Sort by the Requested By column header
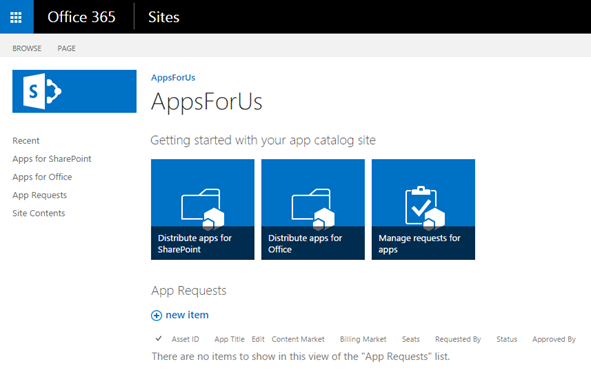Screen dimensions: 591x372 (x=458, y=339)
